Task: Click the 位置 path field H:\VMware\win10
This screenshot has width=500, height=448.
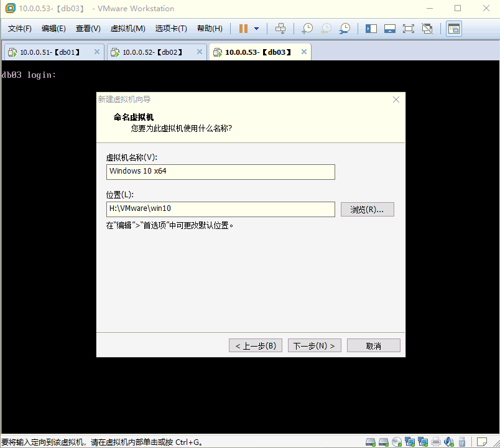Action: click(221, 209)
